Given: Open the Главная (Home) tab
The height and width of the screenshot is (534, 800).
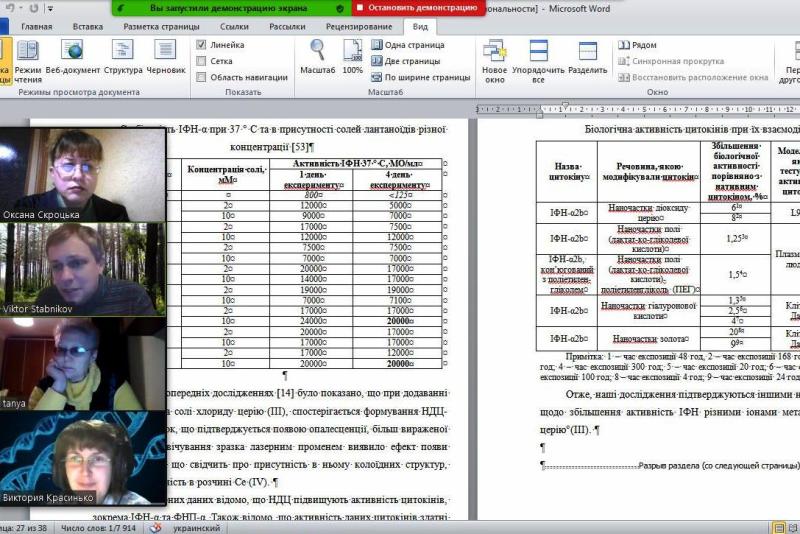Looking at the screenshot, I should 37,27.
